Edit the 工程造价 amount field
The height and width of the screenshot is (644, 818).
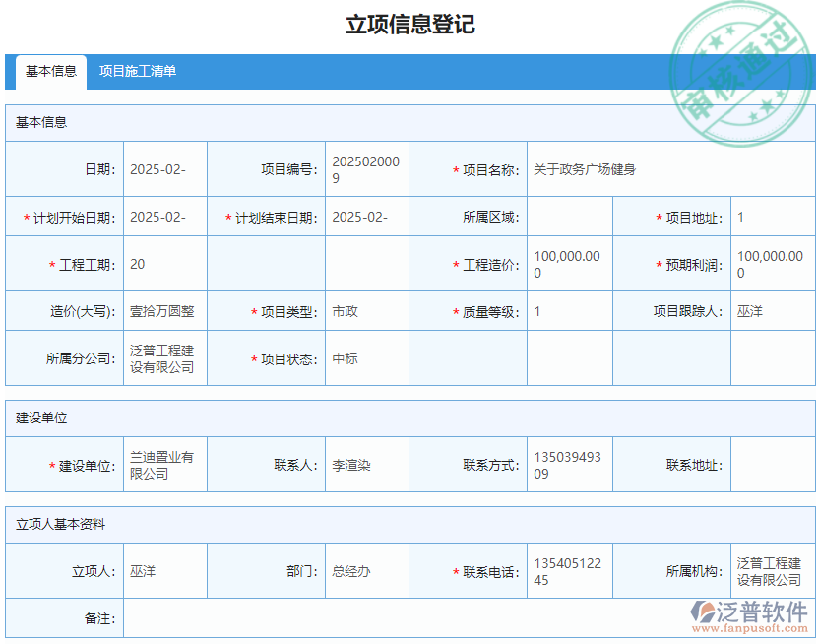(x=569, y=263)
